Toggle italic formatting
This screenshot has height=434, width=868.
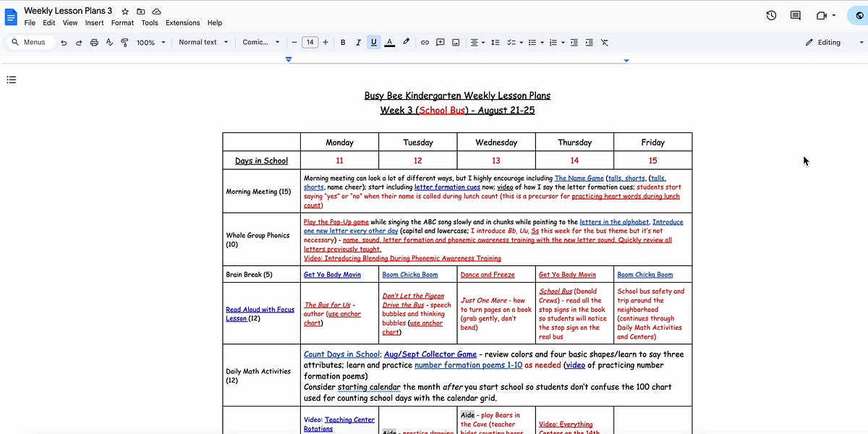click(x=358, y=42)
